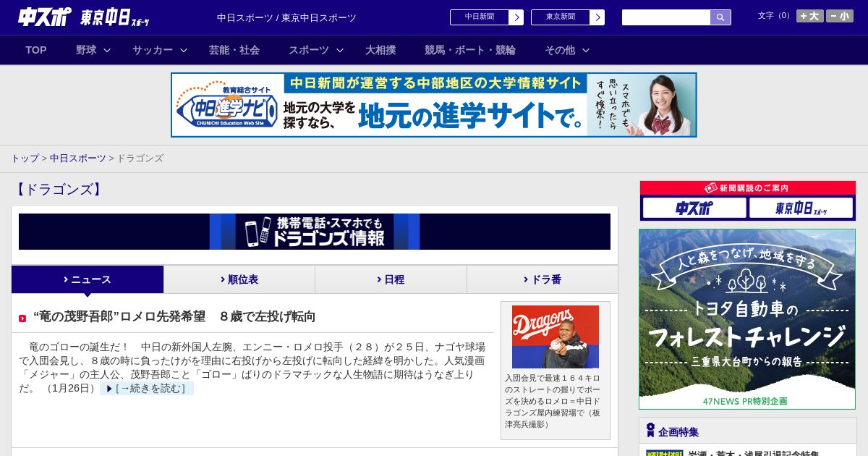Screen dimensions: 868x456
Task: Open the 中日新聞 link button
Action: tap(480, 17)
